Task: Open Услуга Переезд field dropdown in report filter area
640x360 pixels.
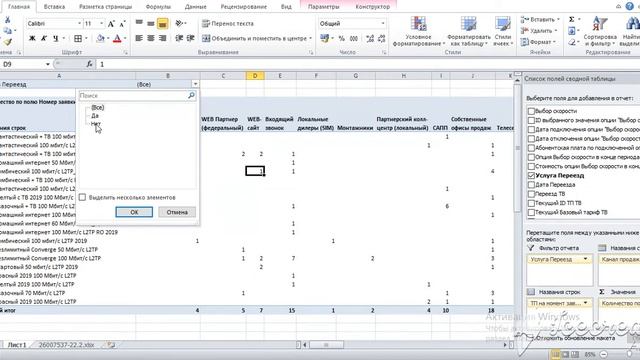Action: (x=585, y=259)
